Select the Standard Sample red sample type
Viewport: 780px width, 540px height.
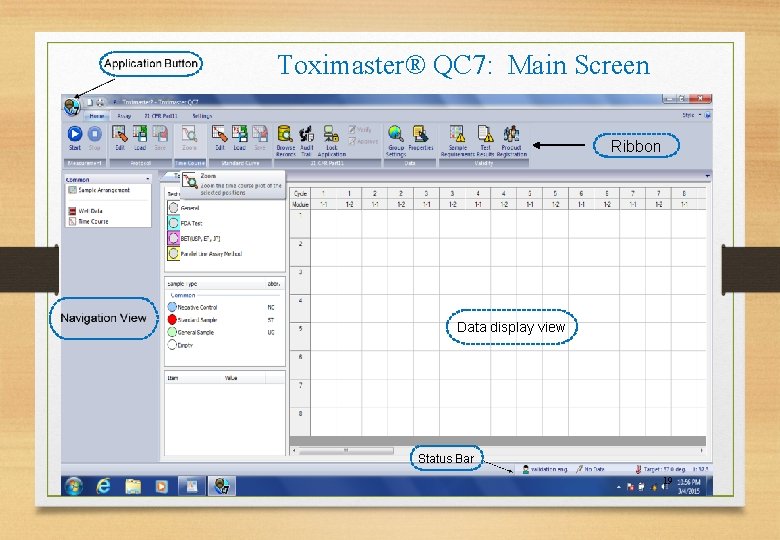[193, 320]
